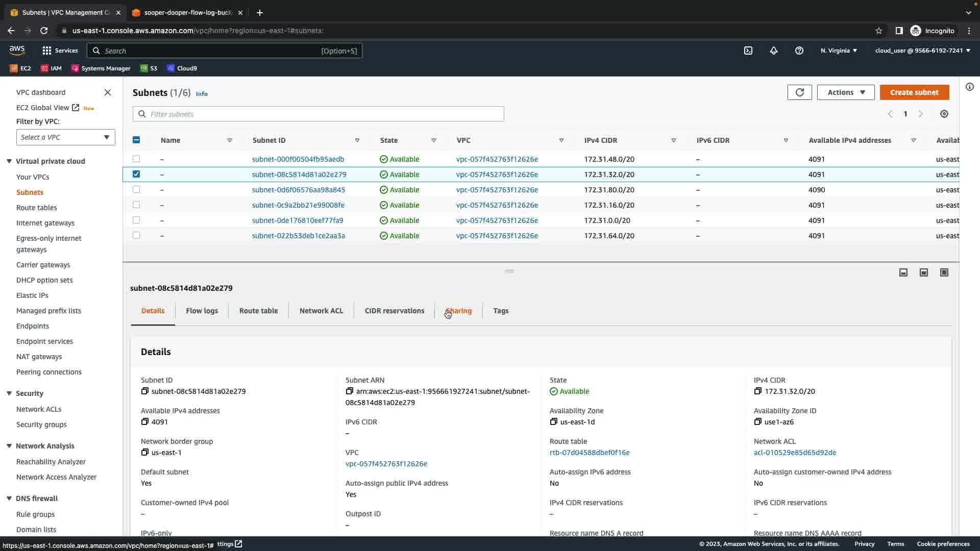
Task: Toggle the select-all header checkbox
Action: (x=136, y=140)
